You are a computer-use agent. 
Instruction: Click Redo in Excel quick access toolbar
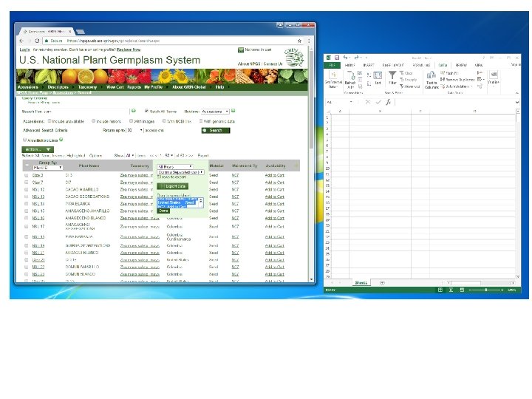(x=357, y=58)
